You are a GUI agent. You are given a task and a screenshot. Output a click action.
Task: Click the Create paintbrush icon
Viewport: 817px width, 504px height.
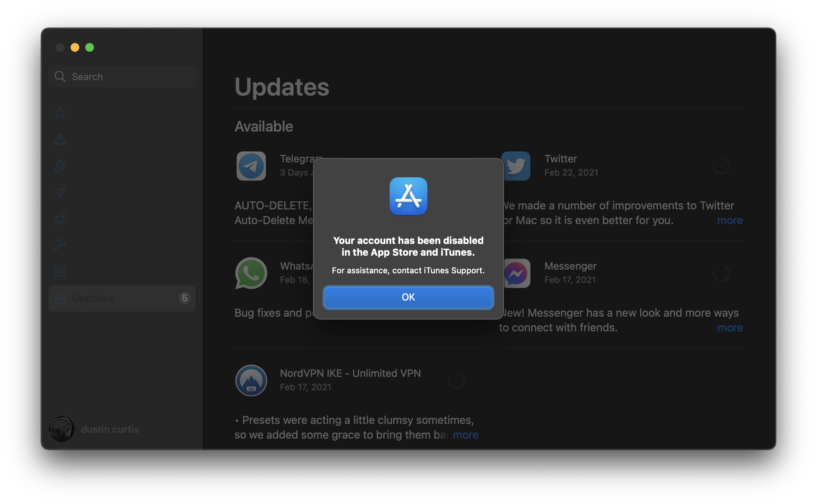click(60, 166)
